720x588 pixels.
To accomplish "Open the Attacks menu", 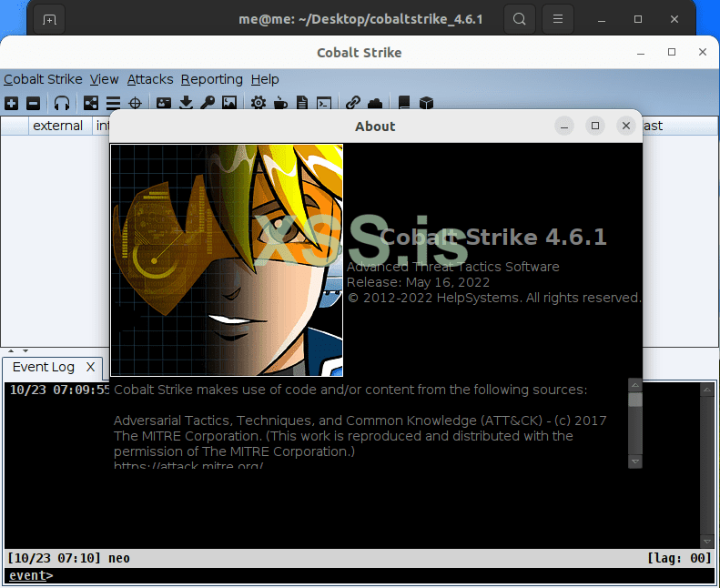I will [x=150, y=79].
